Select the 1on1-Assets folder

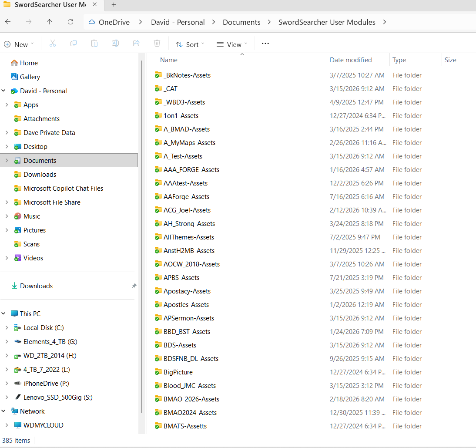[x=181, y=116]
